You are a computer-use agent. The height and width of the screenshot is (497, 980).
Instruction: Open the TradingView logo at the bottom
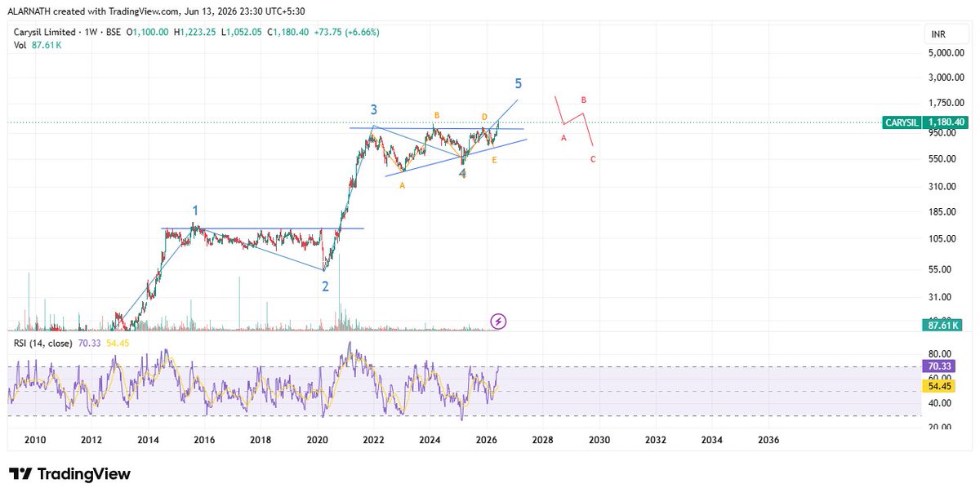69,474
